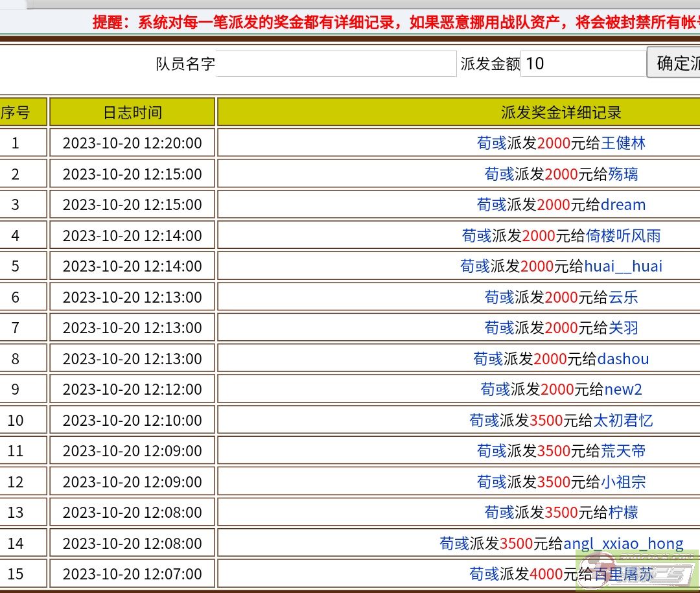Click the 云乐 player link
The height and width of the screenshot is (593, 700).
(623, 297)
